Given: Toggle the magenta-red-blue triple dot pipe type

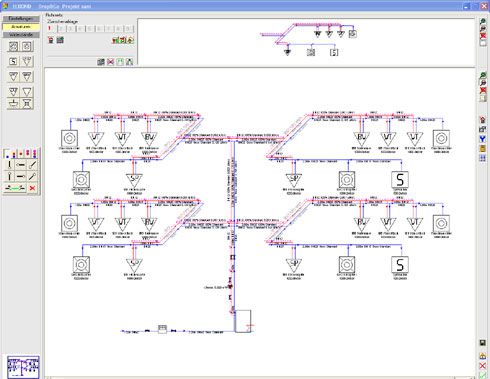Looking at the screenshot, I should point(35,154).
